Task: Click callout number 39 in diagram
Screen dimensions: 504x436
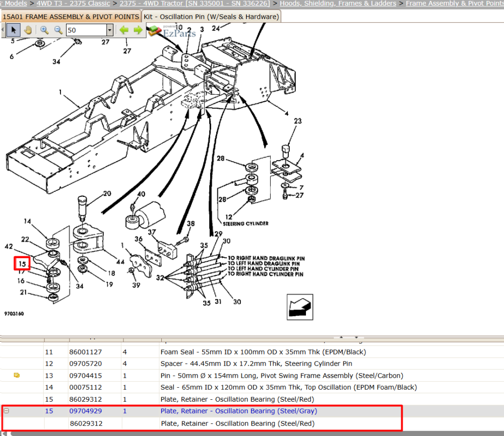Action: pos(136,285)
